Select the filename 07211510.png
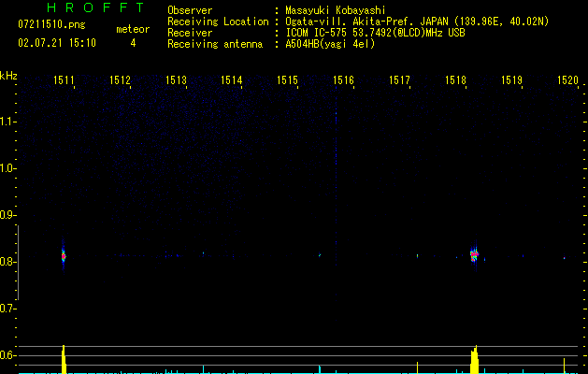This screenshot has width=588, height=374. tap(51, 25)
